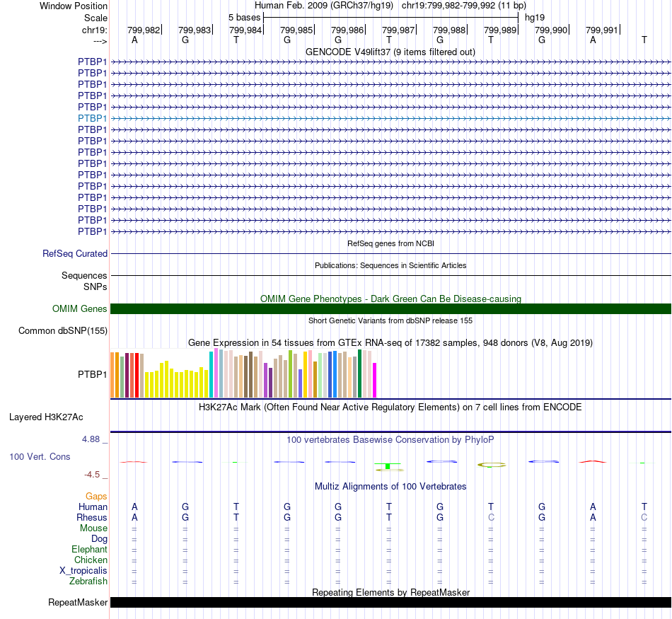Click the -4.5 PhyloP lower limit value
This screenshot has height=619, width=672.
tap(92, 475)
